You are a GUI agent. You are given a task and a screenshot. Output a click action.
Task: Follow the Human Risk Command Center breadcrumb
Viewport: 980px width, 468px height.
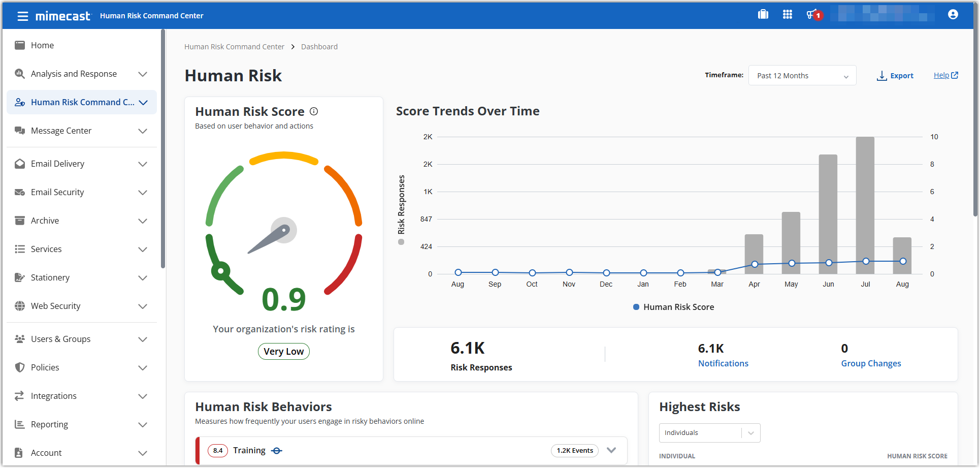(234, 46)
